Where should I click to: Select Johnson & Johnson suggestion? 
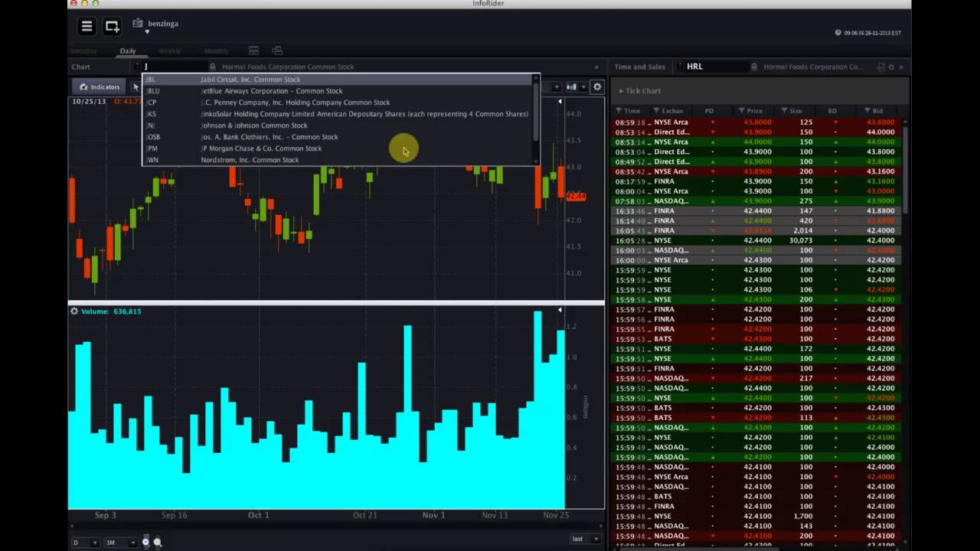coord(337,126)
